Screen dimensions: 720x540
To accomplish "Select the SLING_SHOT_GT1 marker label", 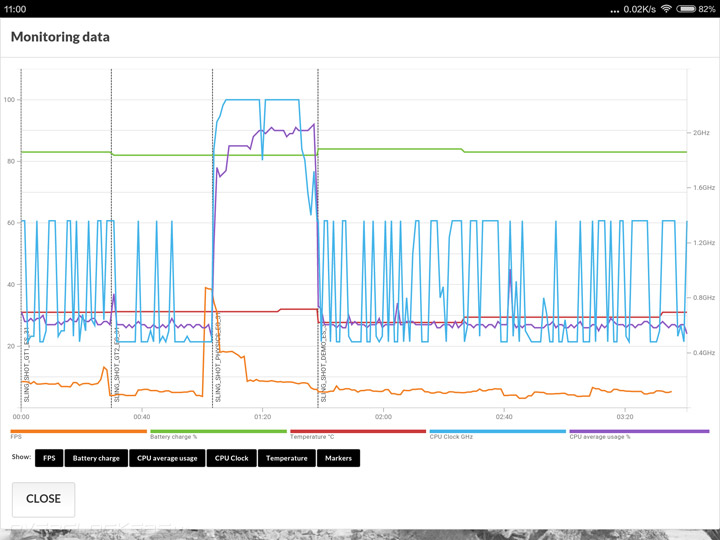I will [x=27, y=365].
